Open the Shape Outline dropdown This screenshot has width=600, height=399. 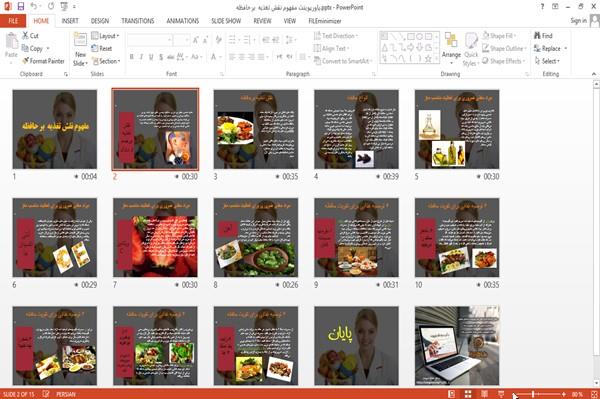point(504,48)
